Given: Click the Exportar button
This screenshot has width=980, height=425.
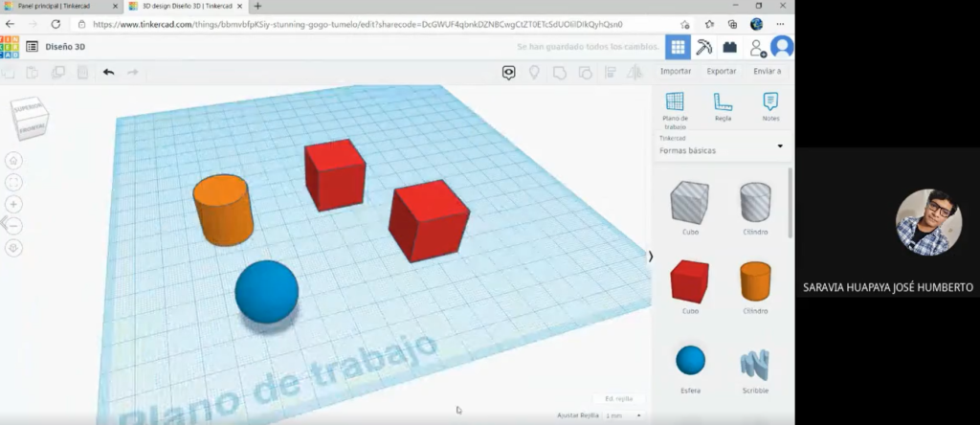Looking at the screenshot, I should point(722,71).
